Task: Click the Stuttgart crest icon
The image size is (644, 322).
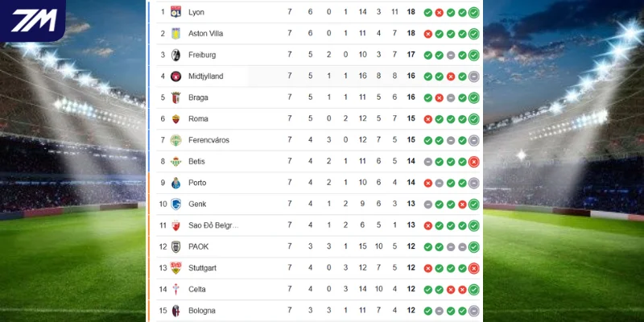Action: tap(175, 268)
